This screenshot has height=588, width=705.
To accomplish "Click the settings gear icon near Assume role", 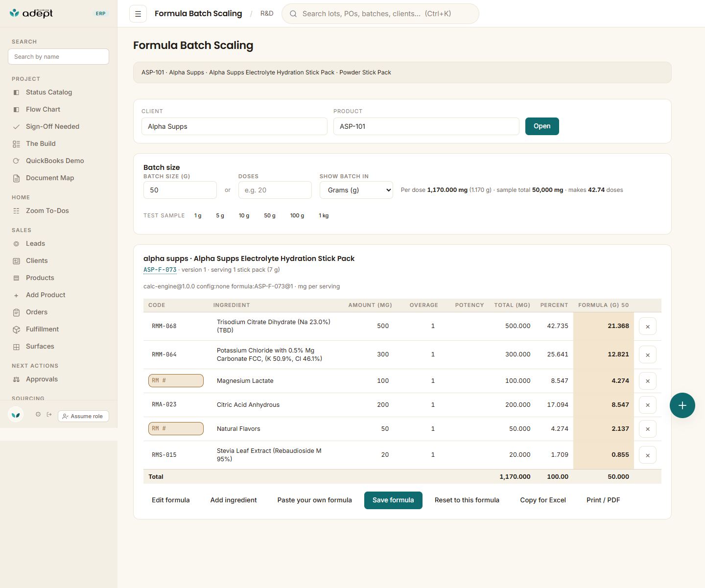I will pos(38,414).
